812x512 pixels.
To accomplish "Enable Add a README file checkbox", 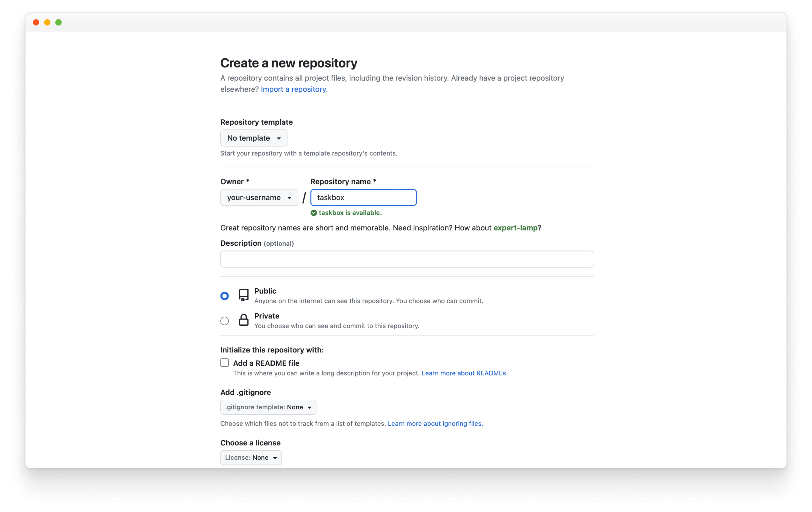I will pyautogui.click(x=224, y=362).
